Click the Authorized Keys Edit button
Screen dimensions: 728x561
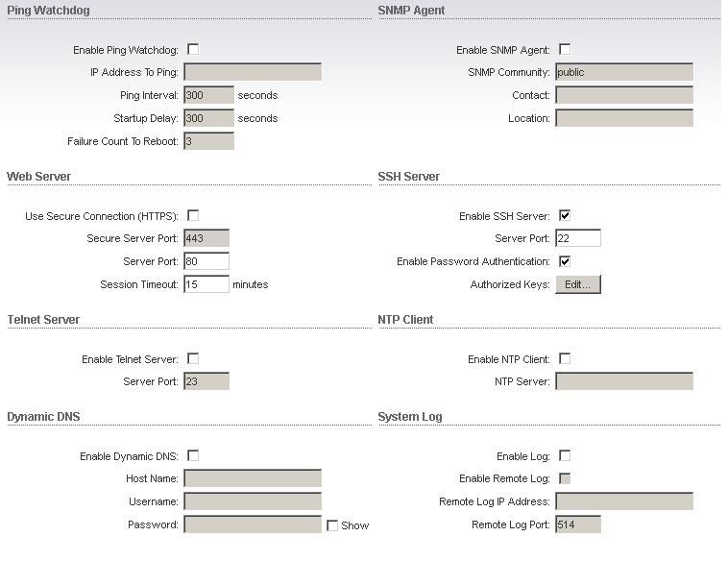577,284
